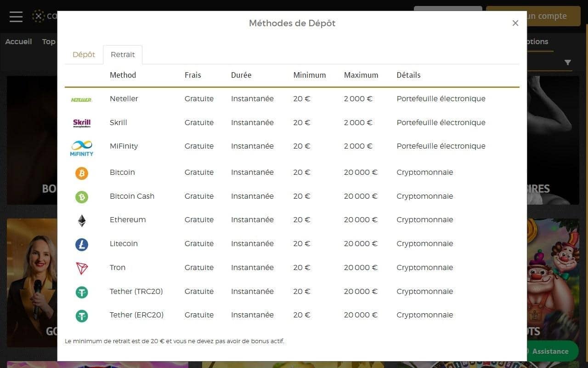This screenshot has width=588, height=368.
Task: Click the blue Litecoin icon
Action: pos(82,244)
